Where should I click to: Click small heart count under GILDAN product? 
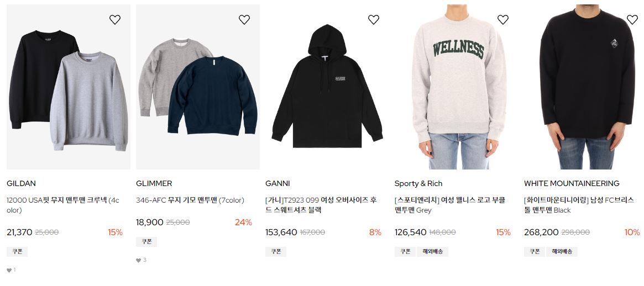click(x=11, y=270)
